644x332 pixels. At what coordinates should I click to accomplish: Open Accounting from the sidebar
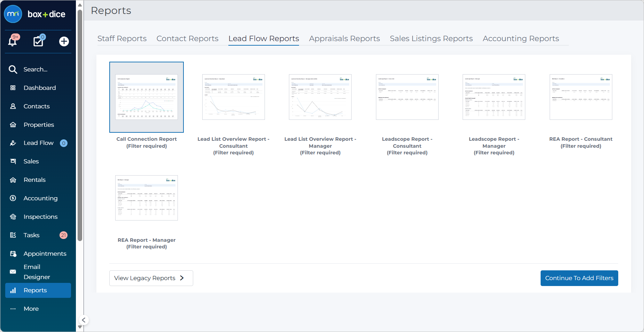tap(38, 198)
